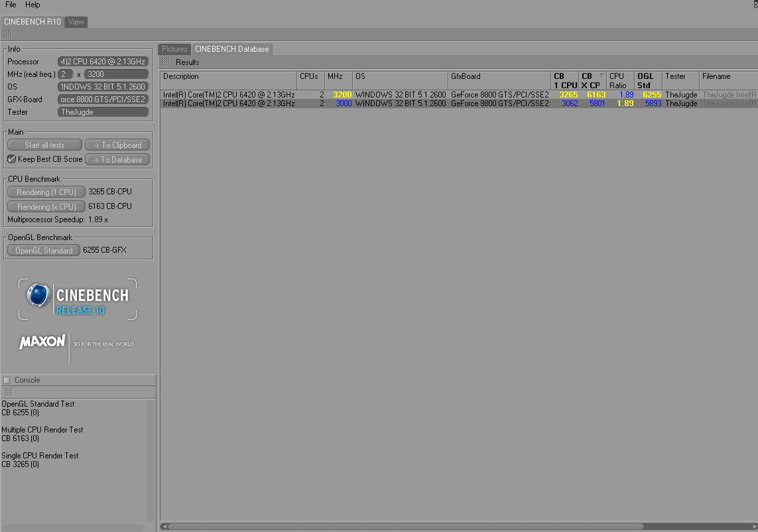Click the 6255 CB-GFX result text
This screenshot has width=758, height=532.
pos(104,250)
